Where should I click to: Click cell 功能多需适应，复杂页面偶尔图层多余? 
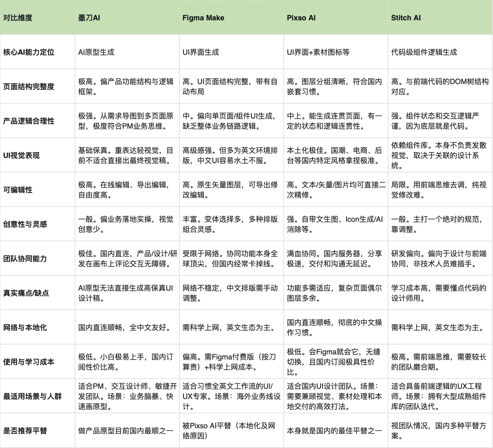click(x=336, y=293)
